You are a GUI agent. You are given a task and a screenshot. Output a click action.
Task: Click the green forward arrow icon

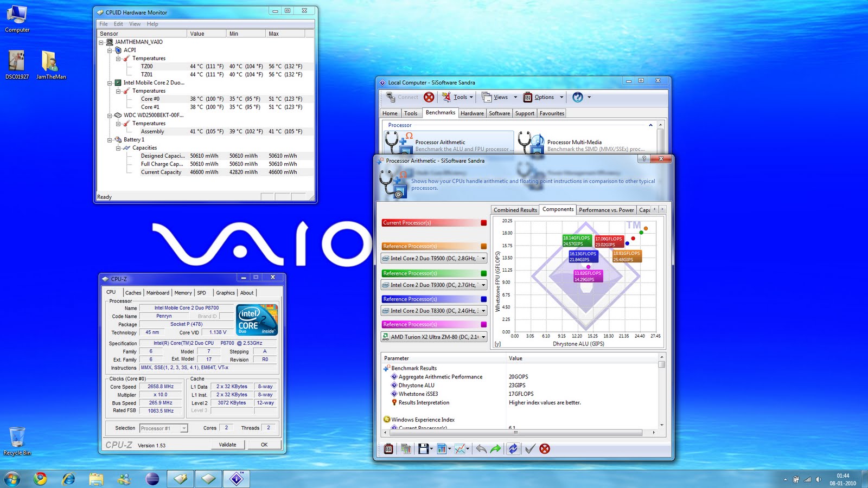pyautogui.click(x=495, y=449)
